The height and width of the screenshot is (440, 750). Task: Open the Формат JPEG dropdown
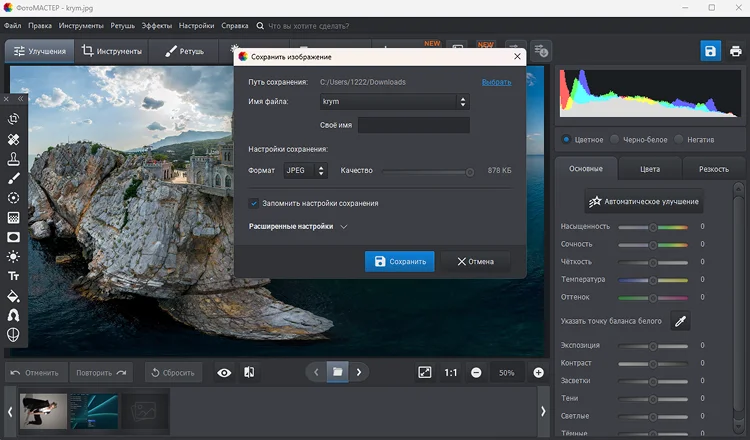[x=305, y=170]
